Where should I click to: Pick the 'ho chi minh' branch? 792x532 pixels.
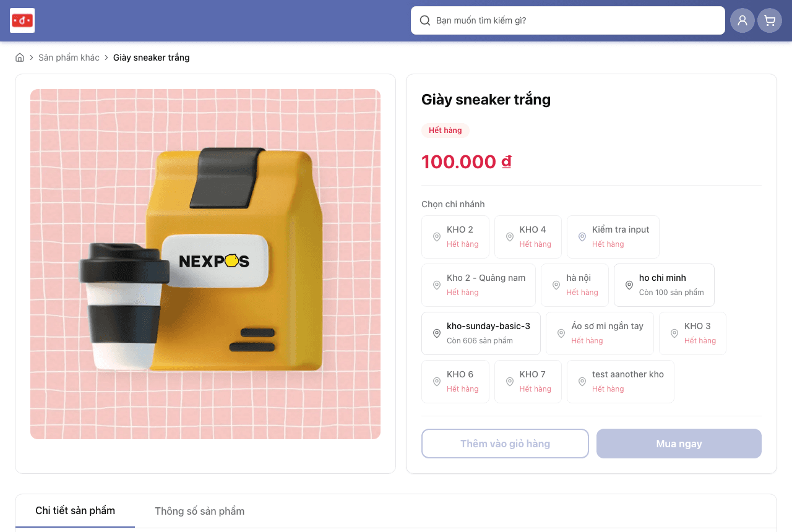click(664, 285)
